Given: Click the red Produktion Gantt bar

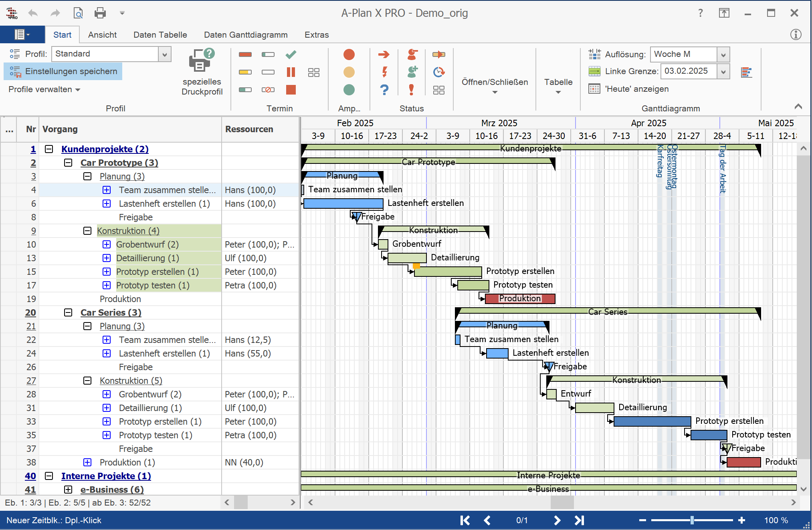Looking at the screenshot, I should [x=520, y=298].
